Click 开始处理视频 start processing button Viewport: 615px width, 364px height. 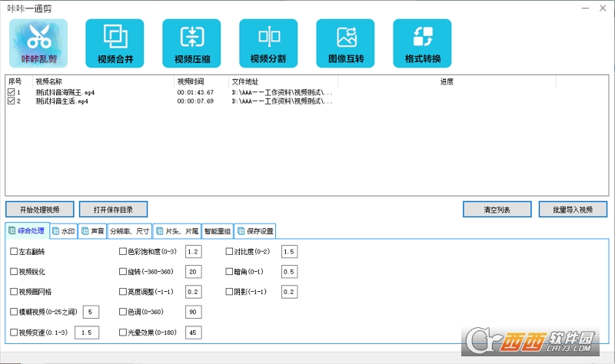40,210
